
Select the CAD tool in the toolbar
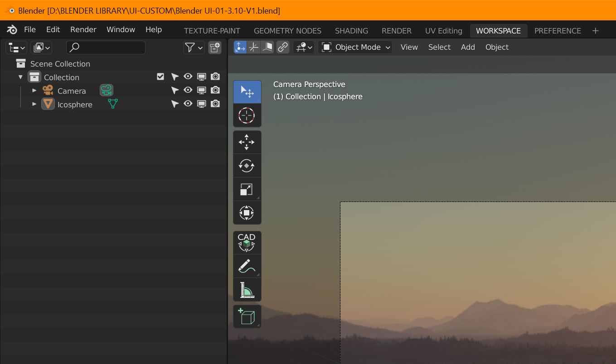(x=247, y=243)
